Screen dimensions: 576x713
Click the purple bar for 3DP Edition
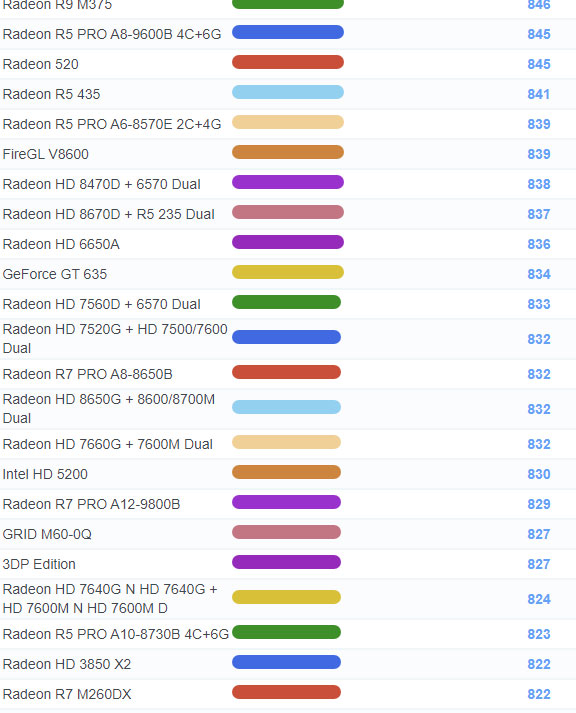(x=286, y=562)
